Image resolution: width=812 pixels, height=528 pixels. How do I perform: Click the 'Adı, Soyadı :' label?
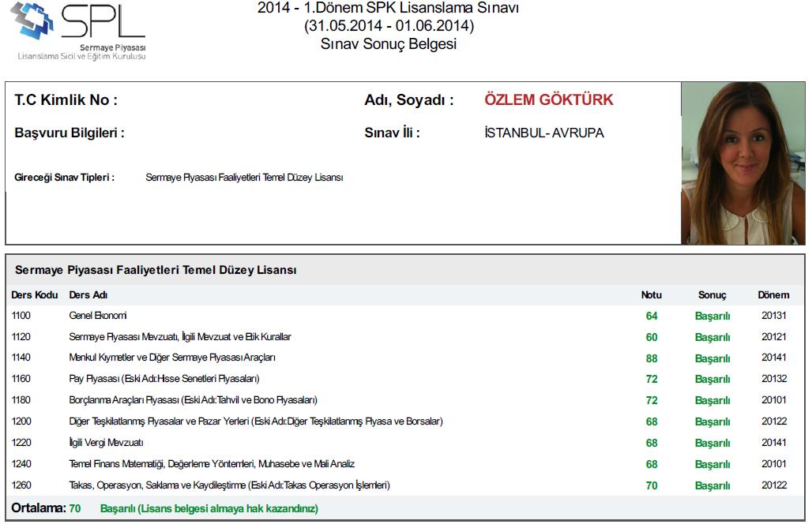[409, 100]
